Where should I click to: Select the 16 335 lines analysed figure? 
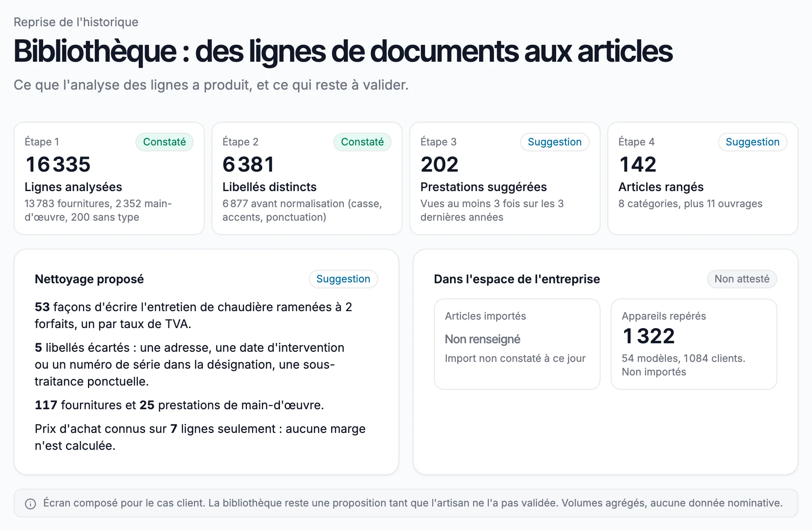[58, 164]
